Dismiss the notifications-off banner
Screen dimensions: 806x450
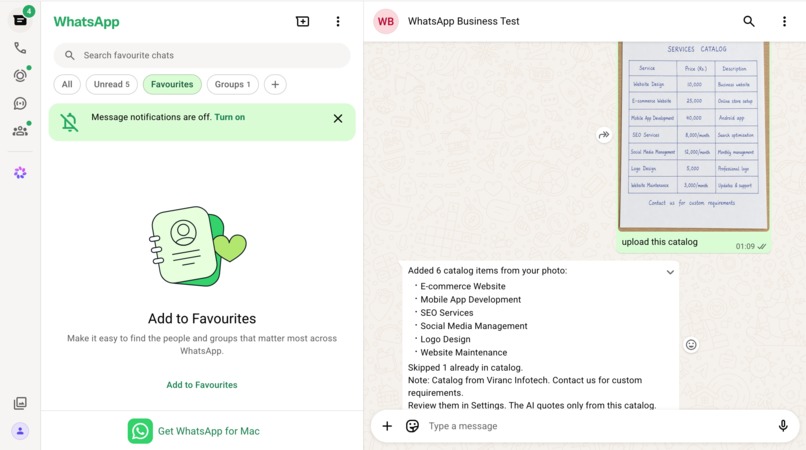pos(338,119)
